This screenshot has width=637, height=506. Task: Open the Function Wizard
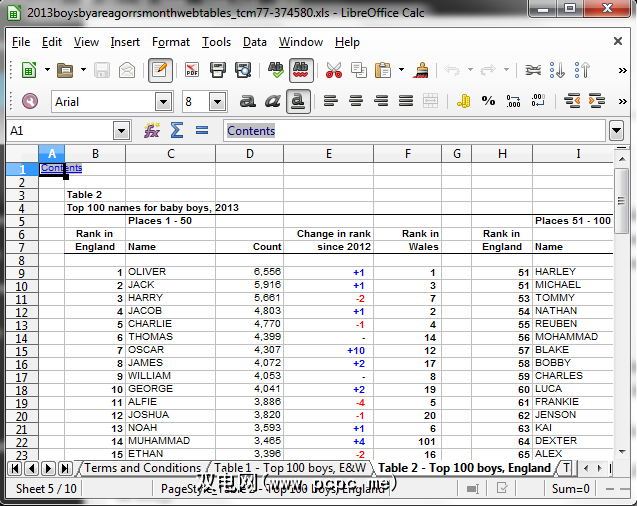tap(152, 131)
